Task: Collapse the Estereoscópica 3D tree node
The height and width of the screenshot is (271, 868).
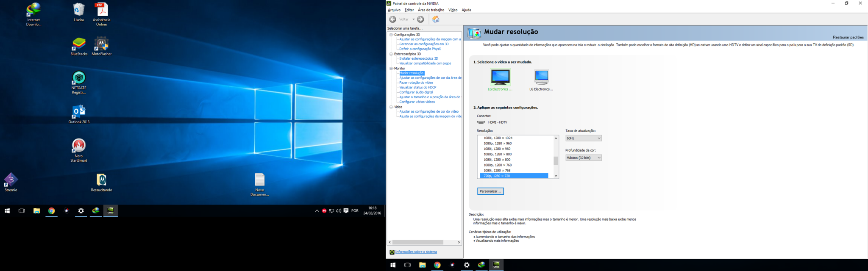Action: (x=391, y=54)
